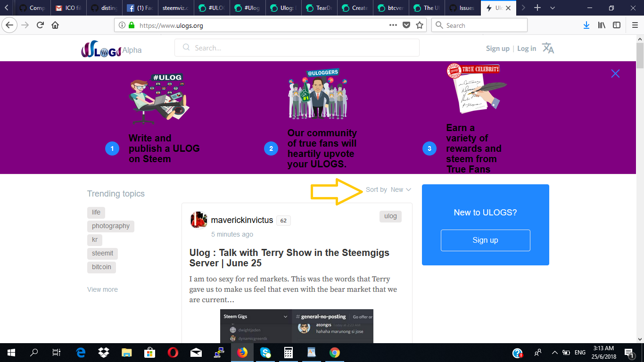Open the Firefox hamburger menu
The image size is (644, 362).
(635, 25)
